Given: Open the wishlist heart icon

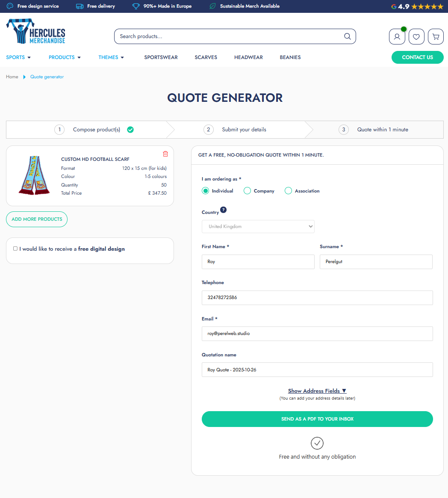Looking at the screenshot, I should click(x=416, y=37).
